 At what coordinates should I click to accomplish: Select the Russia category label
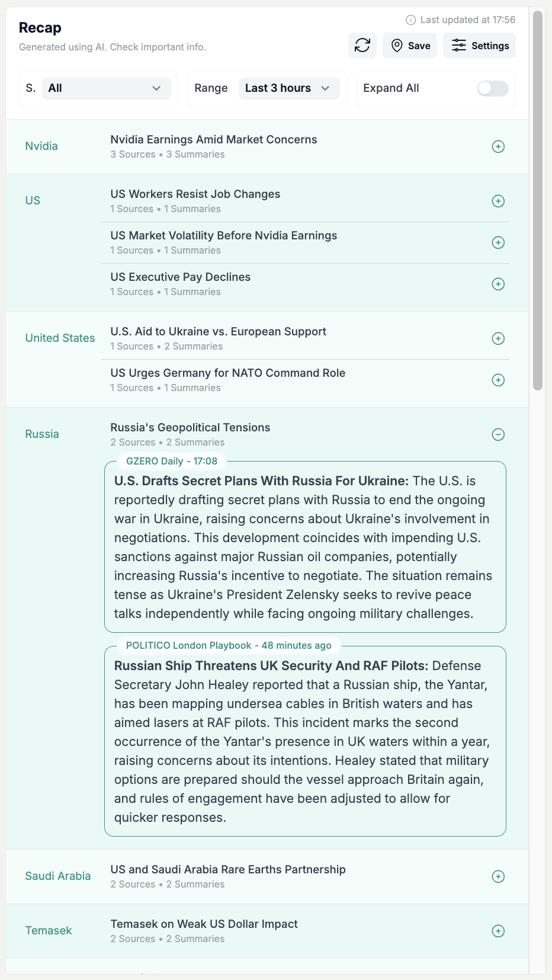point(41,434)
